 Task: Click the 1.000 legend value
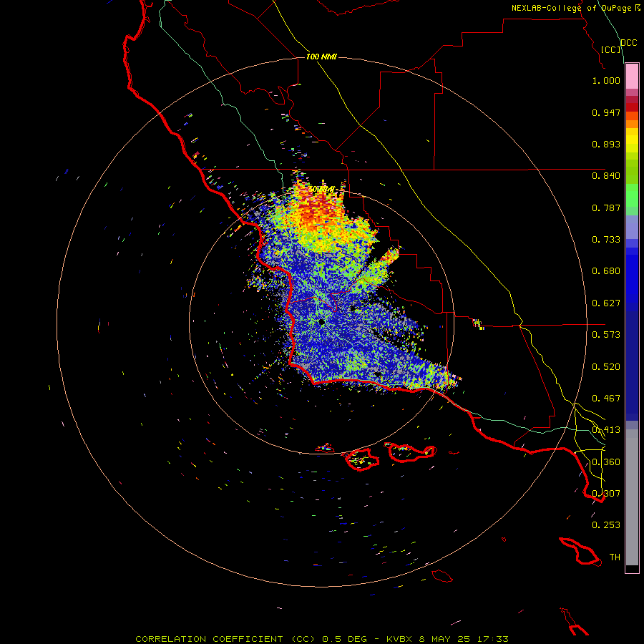pos(606,80)
